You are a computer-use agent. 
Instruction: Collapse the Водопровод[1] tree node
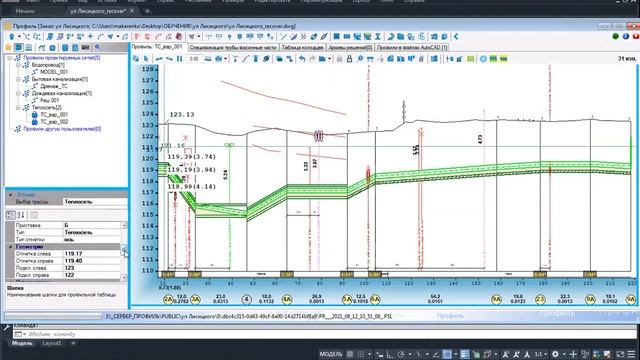pos(18,65)
